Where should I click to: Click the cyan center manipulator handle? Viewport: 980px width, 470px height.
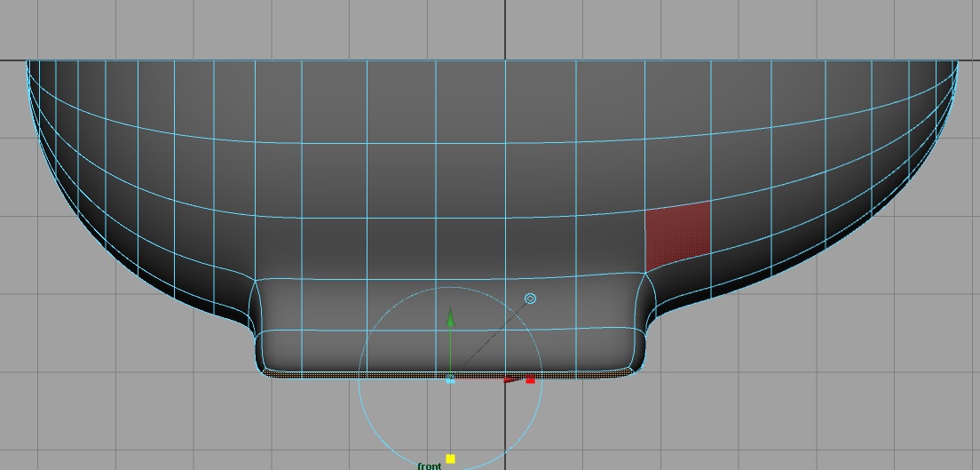pos(451,378)
